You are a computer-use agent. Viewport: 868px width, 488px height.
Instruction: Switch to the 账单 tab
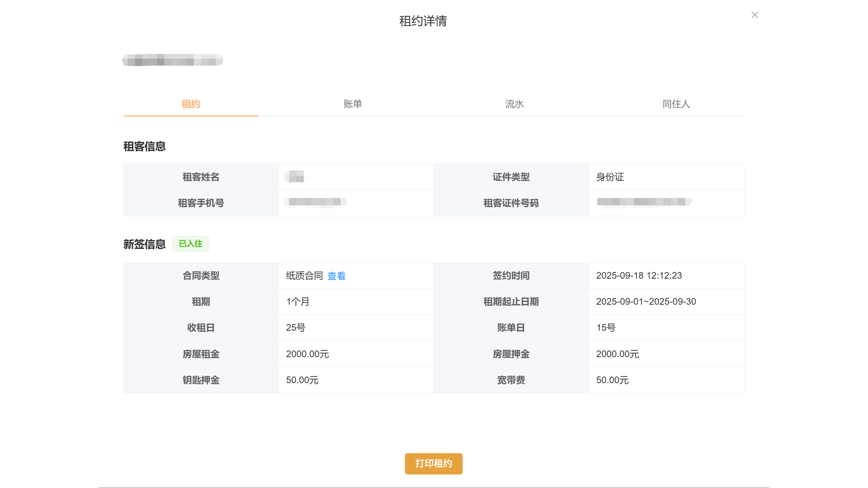coord(353,104)
